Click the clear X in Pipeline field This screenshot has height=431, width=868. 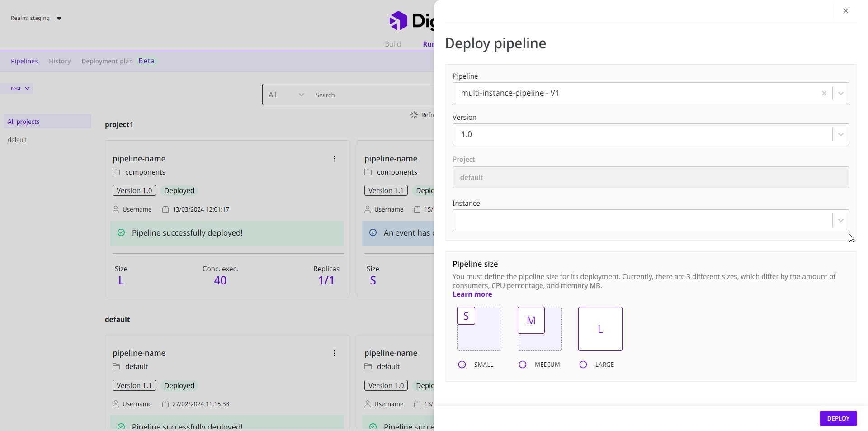point(824,93)
